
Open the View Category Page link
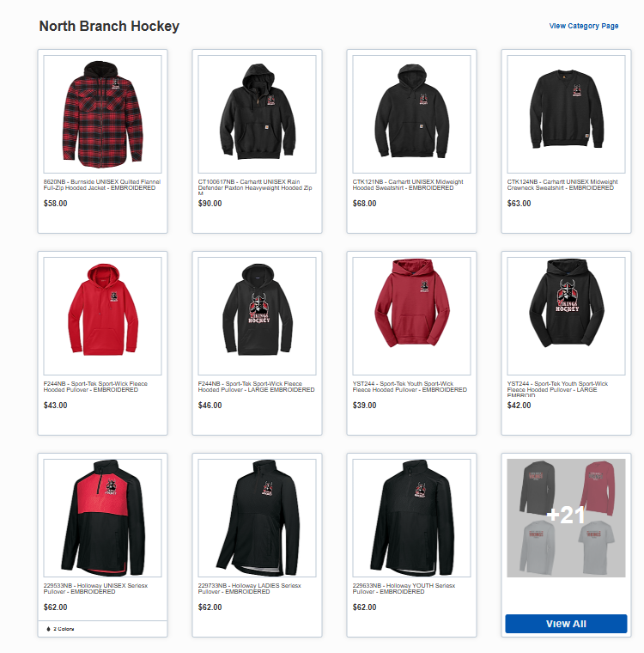point(584,26)
